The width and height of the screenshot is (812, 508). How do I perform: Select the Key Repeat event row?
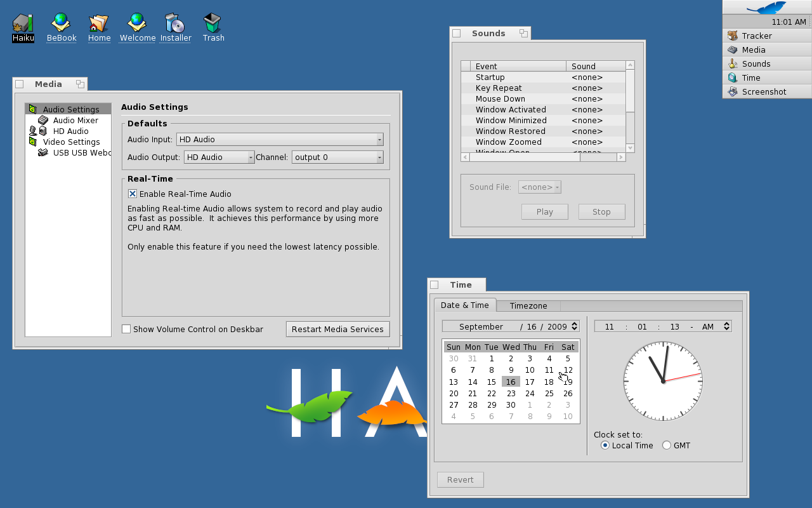point(543,88)
